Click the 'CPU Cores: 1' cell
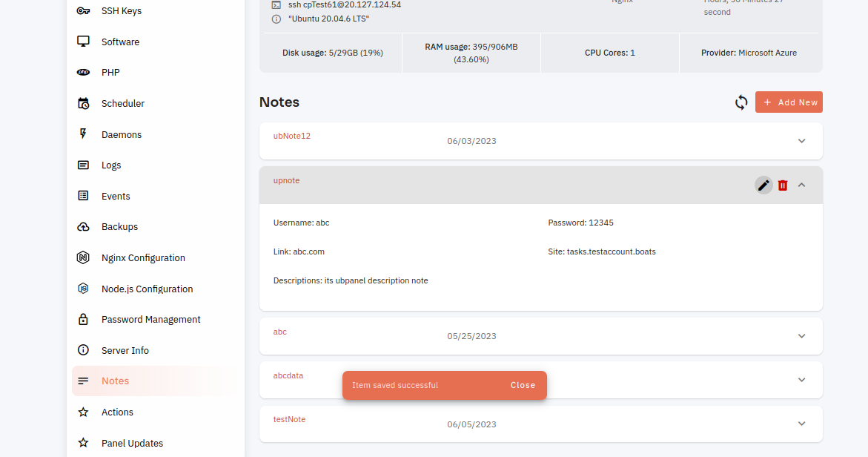Image resolution: width=868 pixels, height=457 pixels. (x=609, y=53)
